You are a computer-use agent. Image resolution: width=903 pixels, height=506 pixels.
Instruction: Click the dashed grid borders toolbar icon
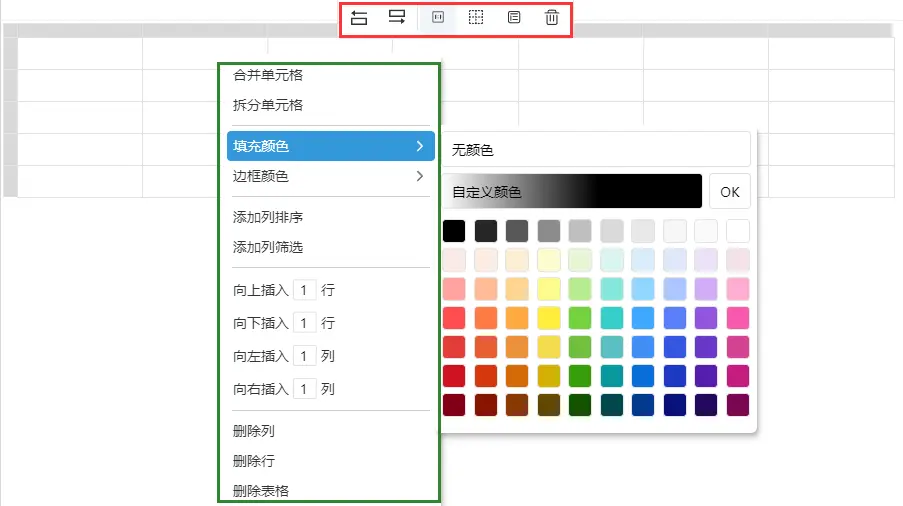point(476,18)
